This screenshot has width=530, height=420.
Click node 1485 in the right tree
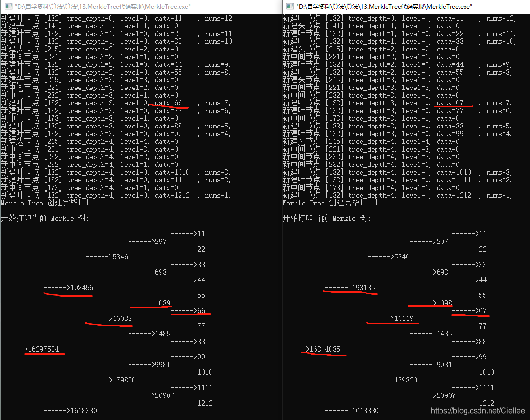point(444,333)
